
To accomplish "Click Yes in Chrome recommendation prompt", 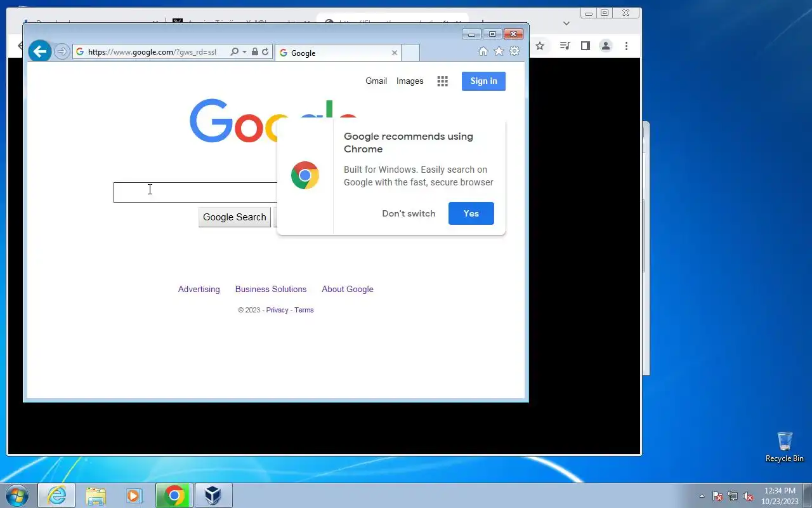I will tap(471, 213).
